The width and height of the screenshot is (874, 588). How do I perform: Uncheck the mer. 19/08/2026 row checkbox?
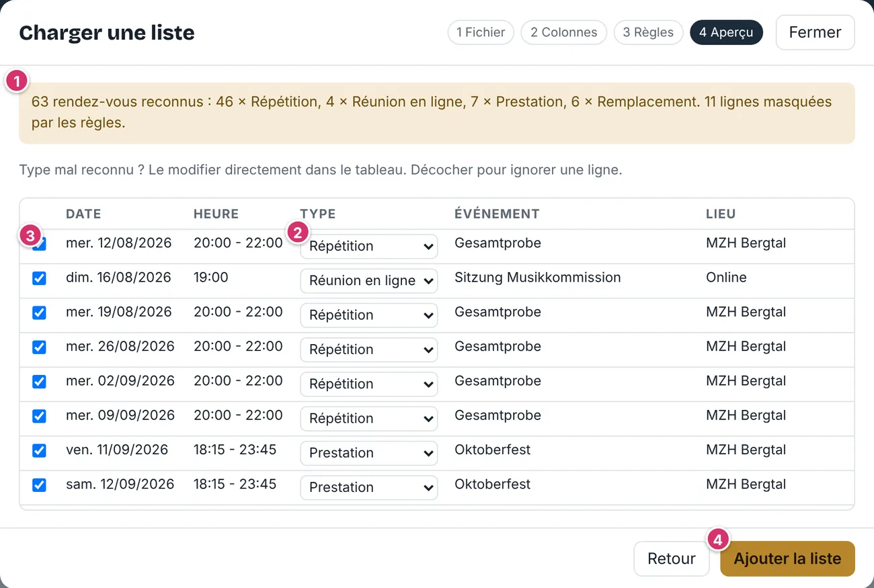(x=40, y=312)
